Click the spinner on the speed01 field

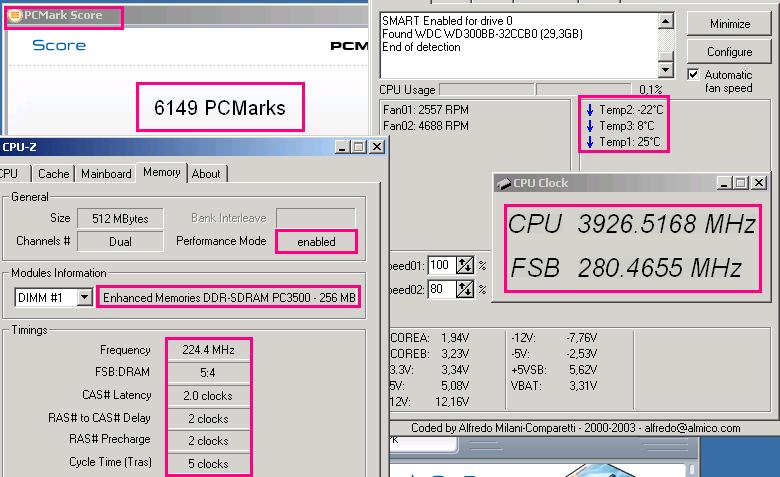pos(465,265)
